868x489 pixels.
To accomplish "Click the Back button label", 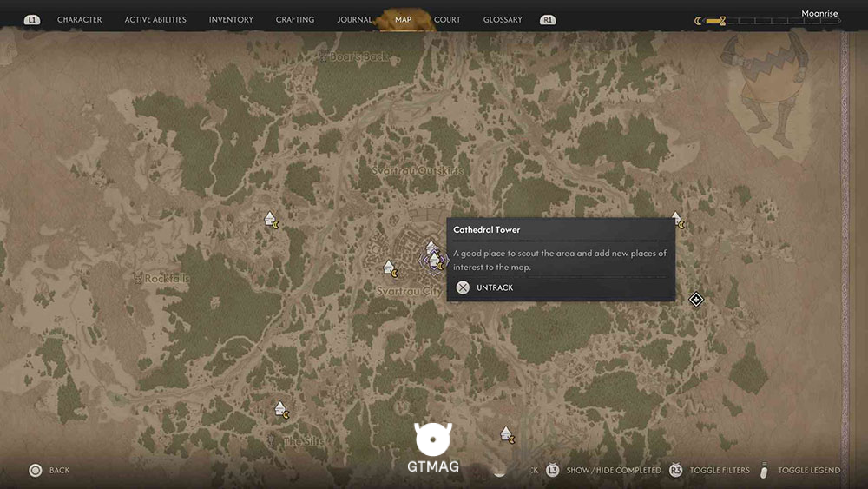I will (x=59, y=470).
